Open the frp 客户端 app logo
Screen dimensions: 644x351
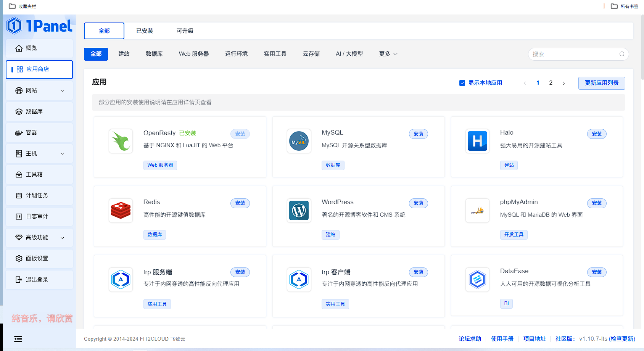pyautogui.click(x=299, y=280)
